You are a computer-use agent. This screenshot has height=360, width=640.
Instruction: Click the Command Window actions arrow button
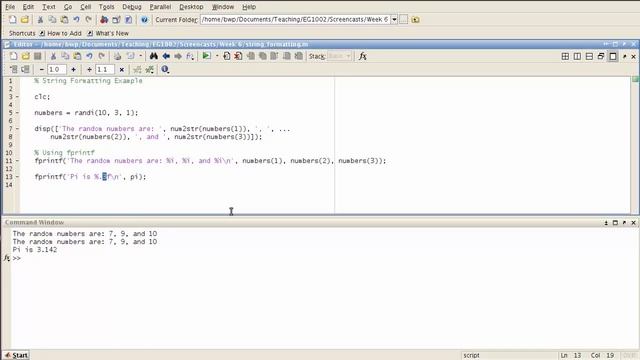coord(606,222)
